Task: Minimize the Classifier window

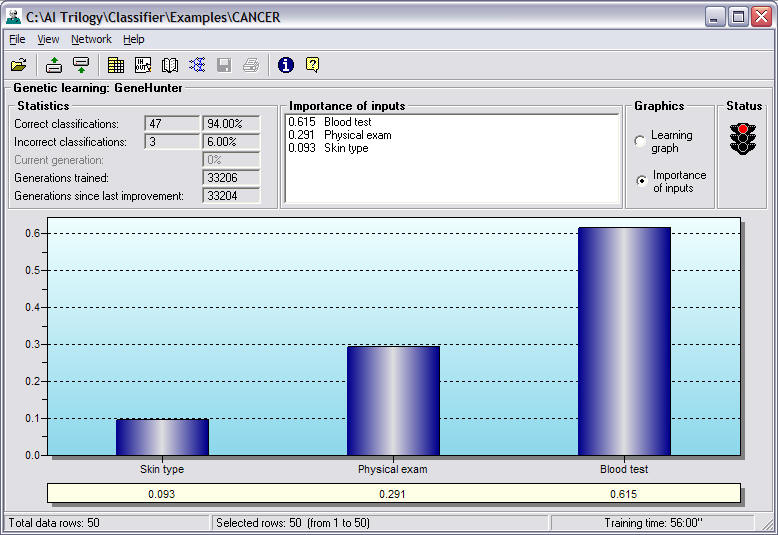Action: pyautogui.click(x=714, y=17)
